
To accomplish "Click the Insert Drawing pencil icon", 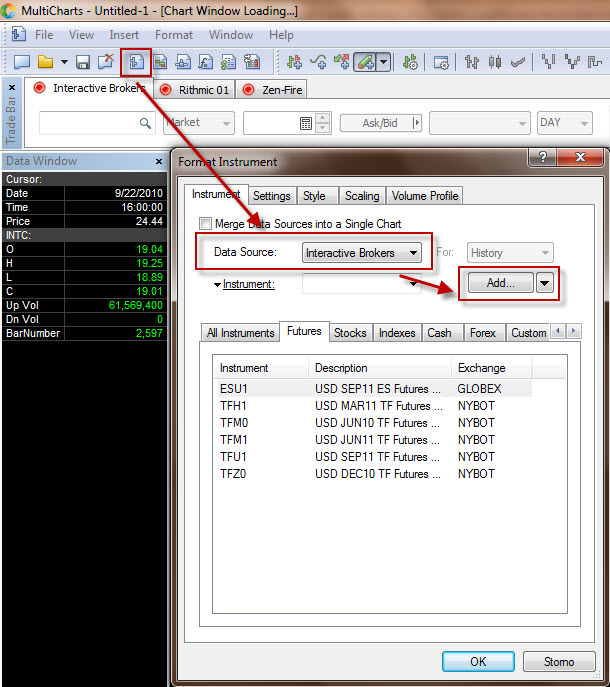I will (365, 62).
